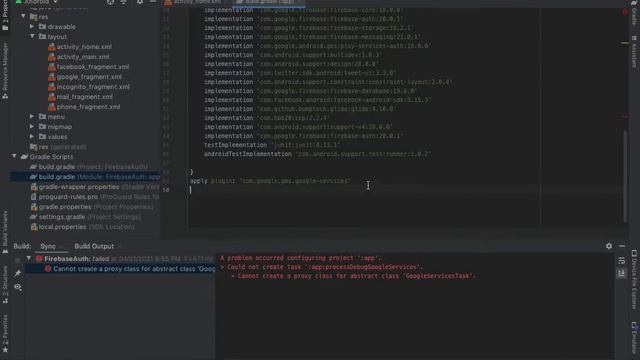Expand the menu folder
The height and width of the screenshot is (360, 640).
pyautogui.click(x=32, y=116)
